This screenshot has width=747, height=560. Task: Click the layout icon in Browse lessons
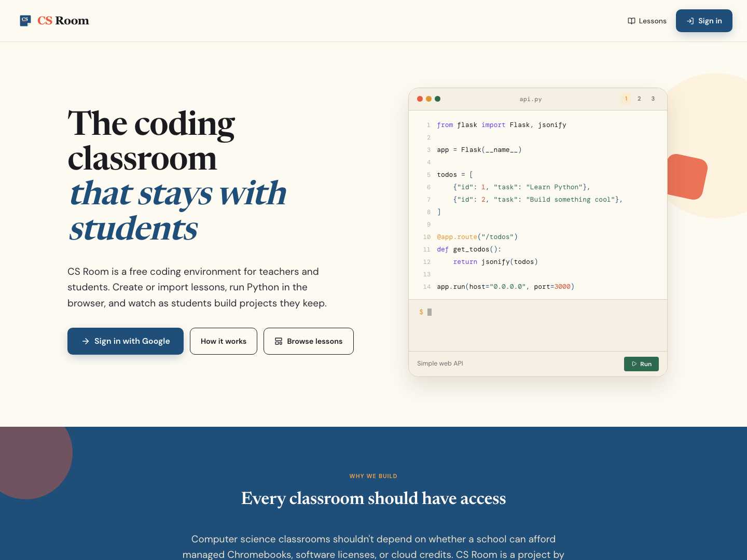[x=279, y=341]
